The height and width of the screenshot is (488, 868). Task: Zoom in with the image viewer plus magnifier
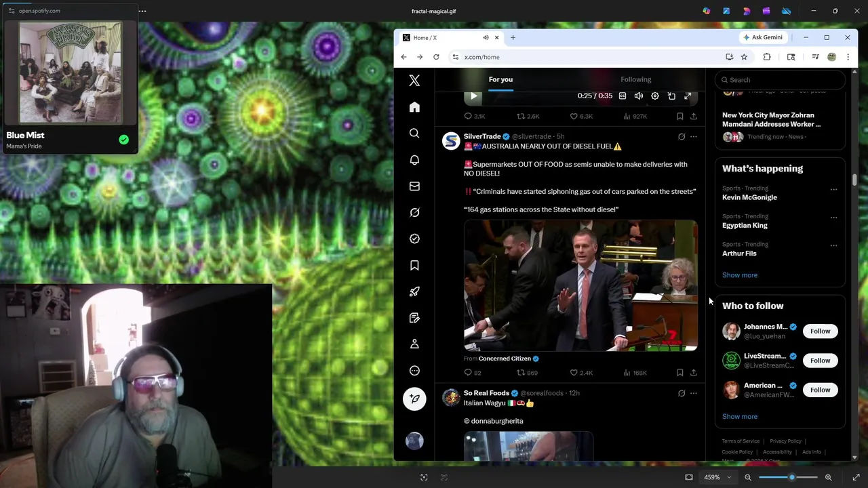pos(828,477)
